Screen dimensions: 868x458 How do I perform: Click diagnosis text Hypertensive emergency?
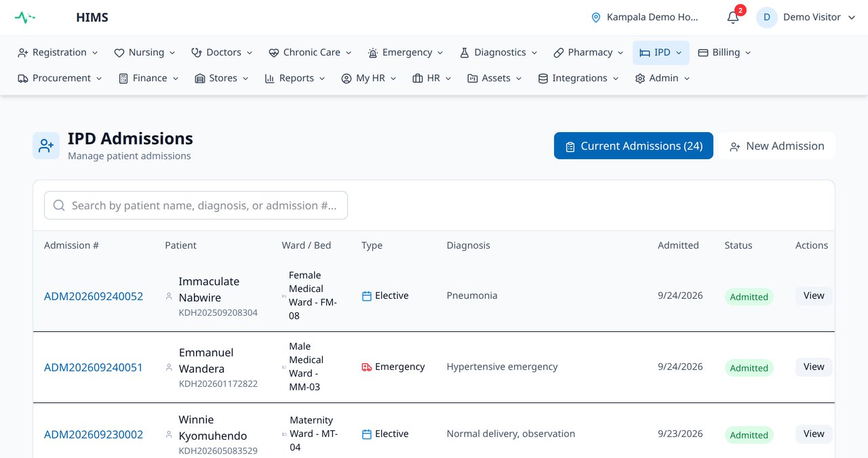(x=502, y=367)
